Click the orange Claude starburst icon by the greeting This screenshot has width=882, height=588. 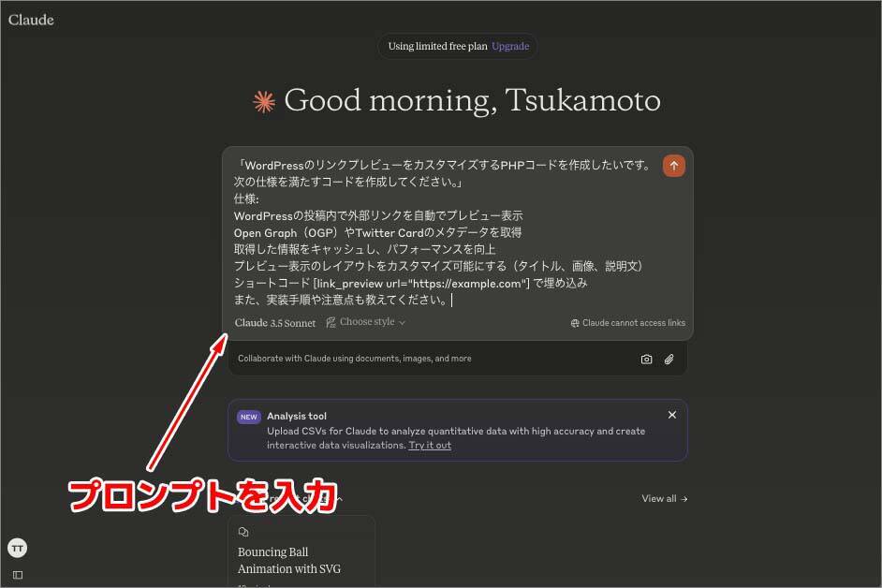(x=264, y=101)
